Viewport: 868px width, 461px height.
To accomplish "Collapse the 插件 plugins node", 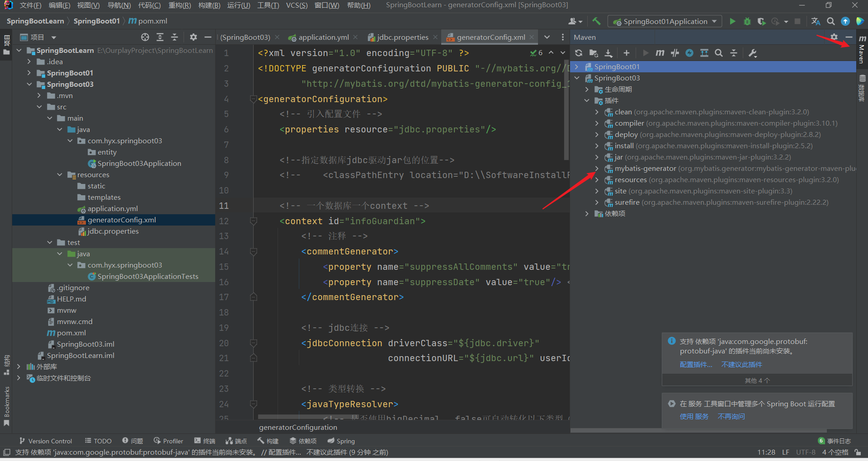I will pyautogui.click(x=587, y=101).
